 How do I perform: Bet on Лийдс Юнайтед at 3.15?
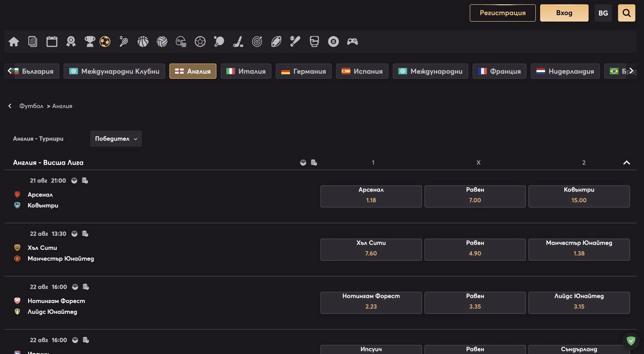[x=579, y=303]
